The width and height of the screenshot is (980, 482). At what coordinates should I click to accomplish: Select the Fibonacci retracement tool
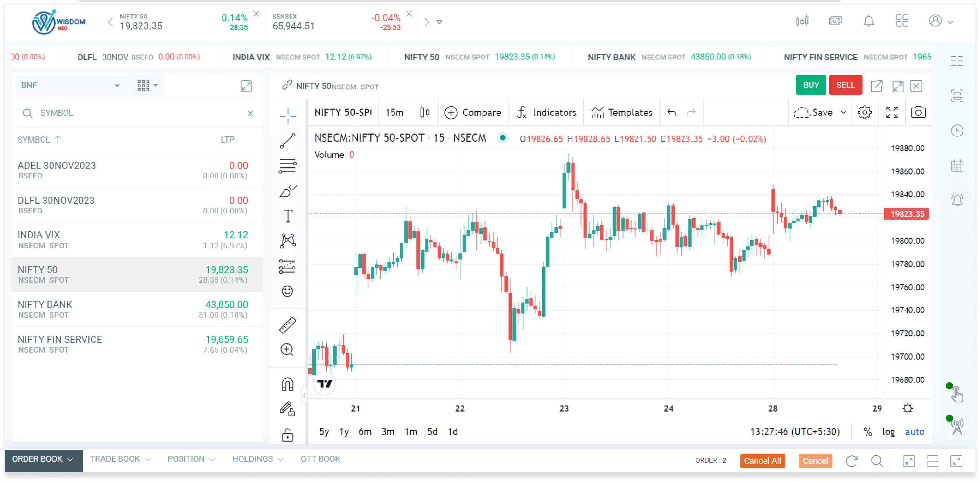coord(288,166)
